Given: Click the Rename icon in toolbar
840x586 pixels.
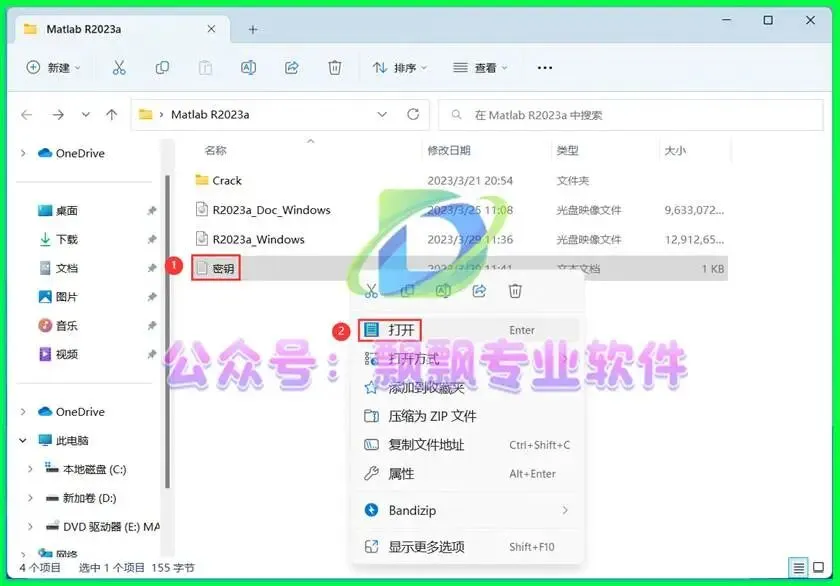Looking at the screenshot, I should pyautogui.click(x=248, y=67).
